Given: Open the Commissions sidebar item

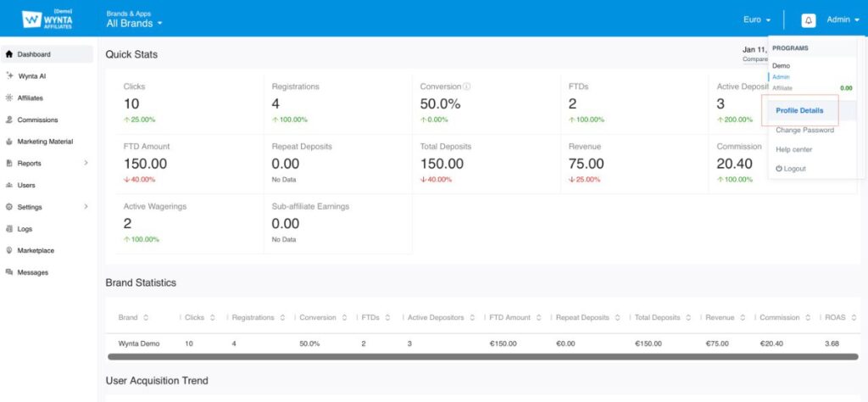Looking at the screenshot, I should coord(37,120).
